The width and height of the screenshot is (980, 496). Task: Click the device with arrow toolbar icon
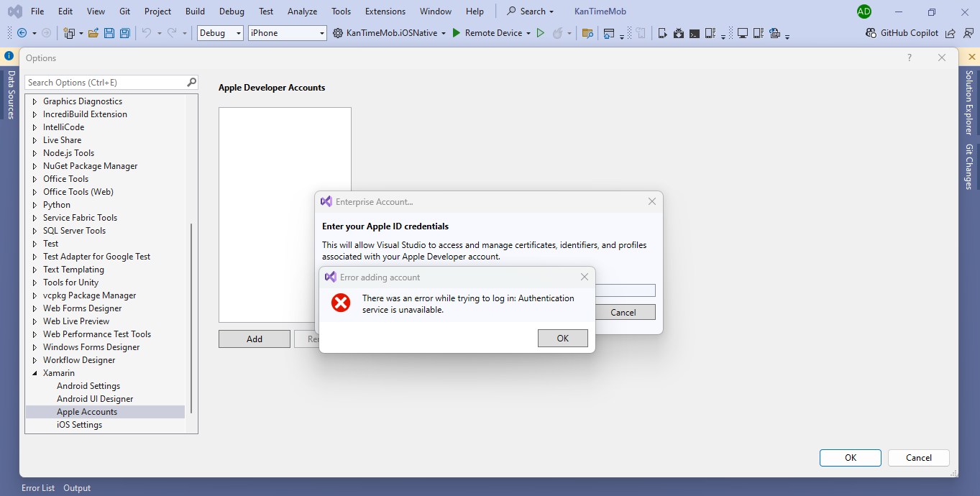(662, 33)
